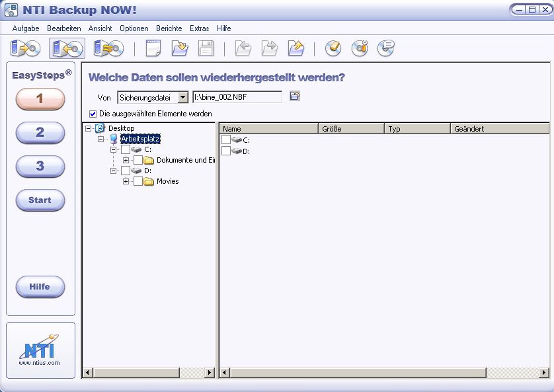
Task: Create a new job document
Action: 153,48
